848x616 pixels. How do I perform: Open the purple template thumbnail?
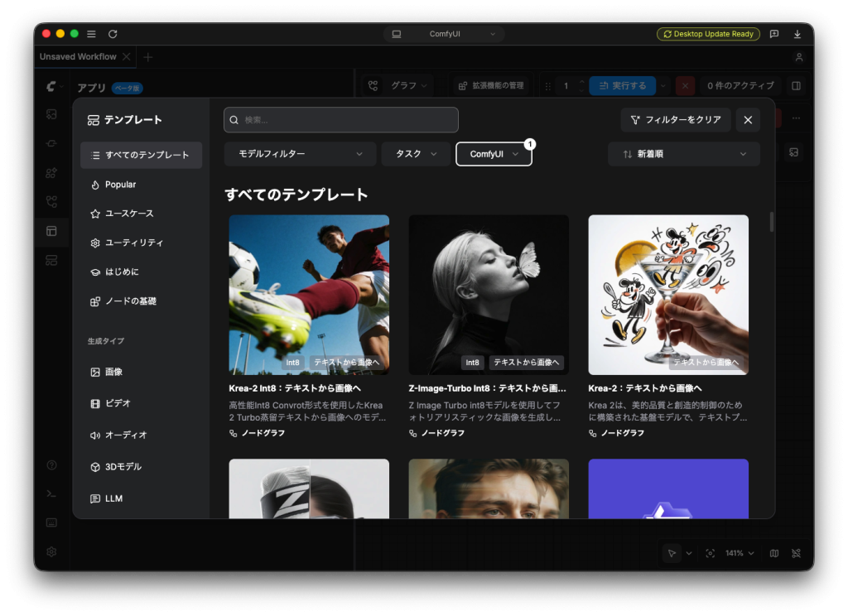668,488
